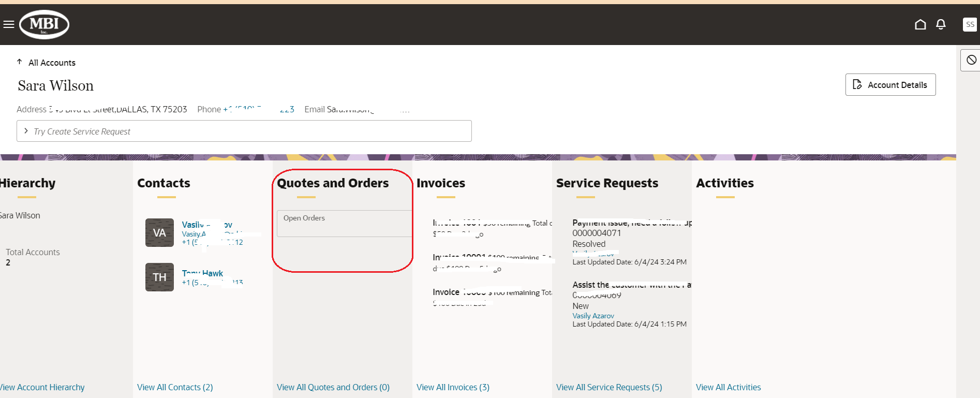Click the phone number in the header
Image resolution: width=980 pixels, height=398 pixels.
coord(259,109)
